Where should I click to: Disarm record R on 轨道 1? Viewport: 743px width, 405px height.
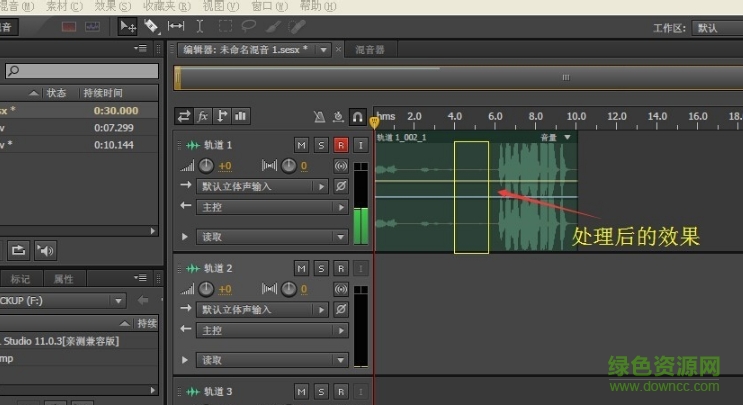click(341, 145)
